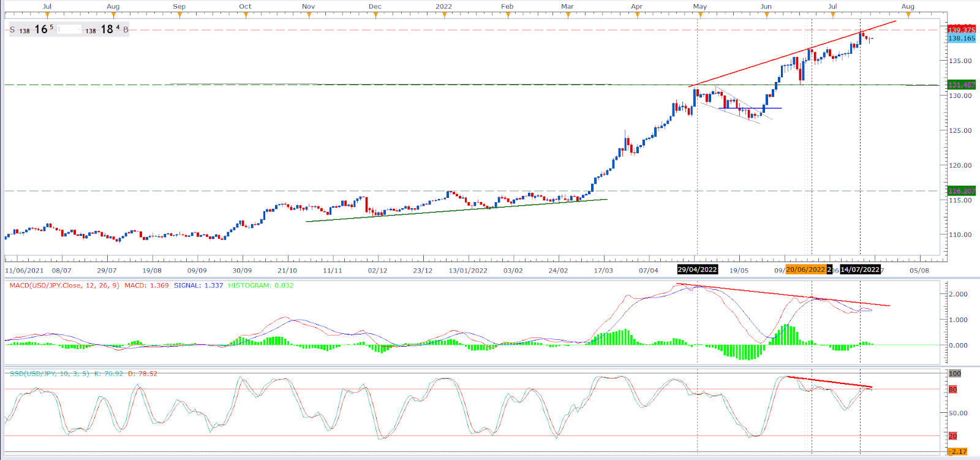Click the stochastic 100 level label

point(955,374)
